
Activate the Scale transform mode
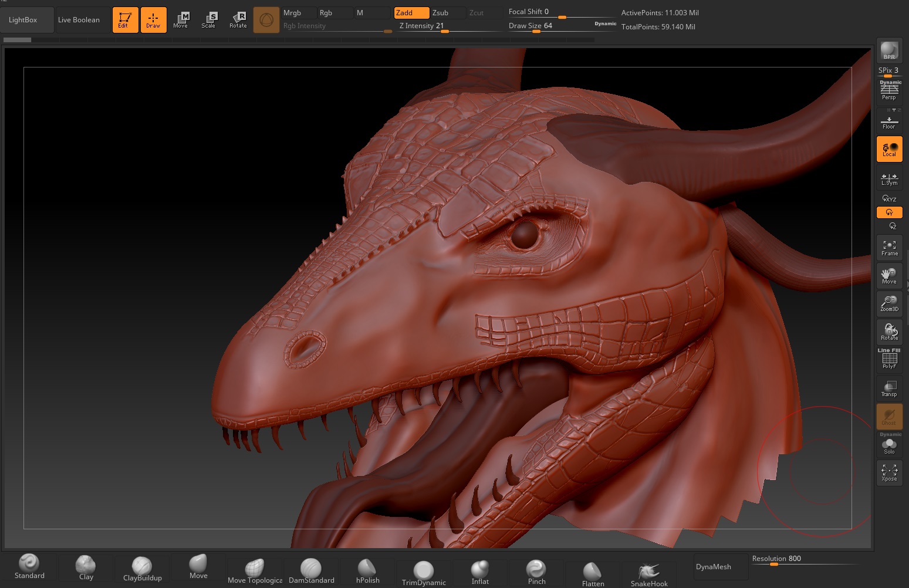coord(209,20)
